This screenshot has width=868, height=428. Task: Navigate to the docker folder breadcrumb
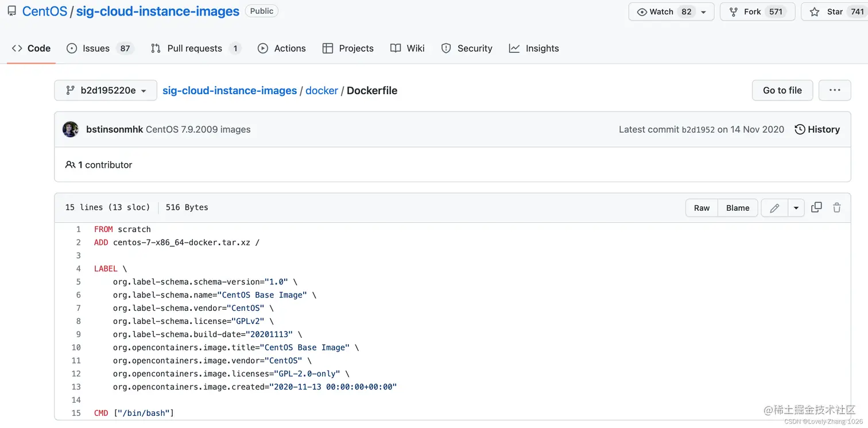321,90
